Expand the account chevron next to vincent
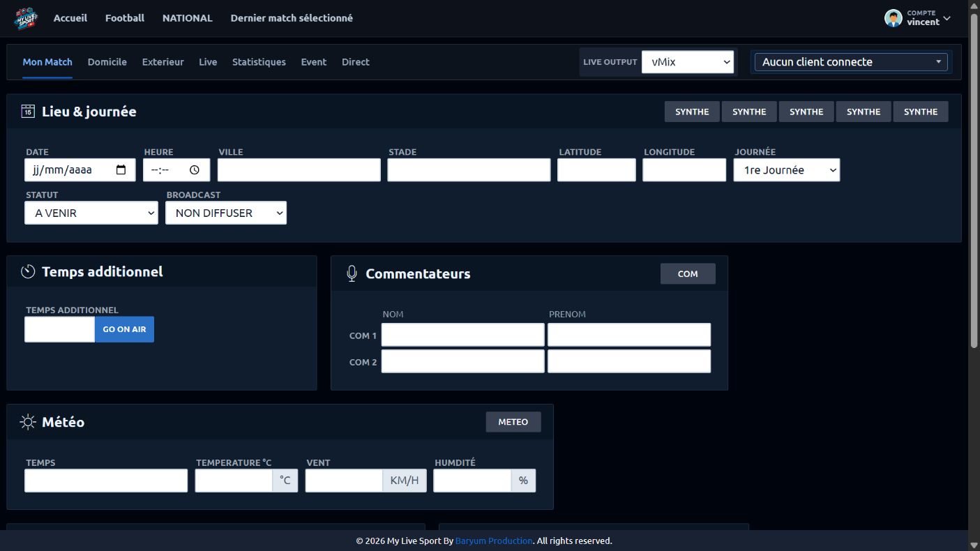This screenshot has height=551, width=980. tap(947, 18)
